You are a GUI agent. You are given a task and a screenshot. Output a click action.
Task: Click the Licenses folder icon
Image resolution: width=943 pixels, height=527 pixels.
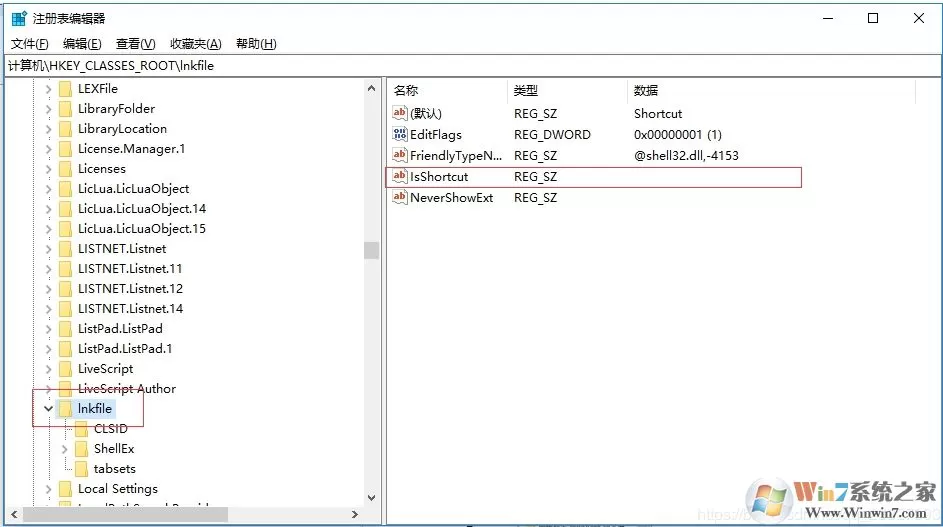66,169
